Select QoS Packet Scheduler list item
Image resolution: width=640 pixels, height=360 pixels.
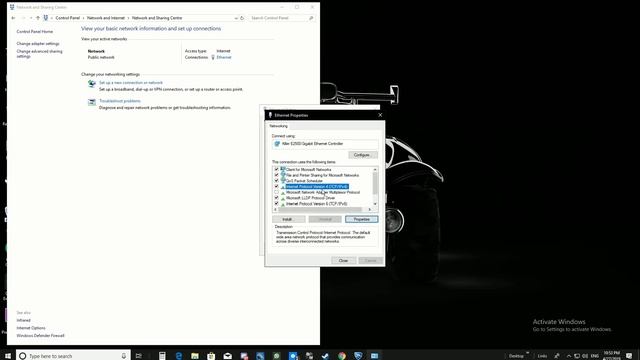tap(304, 181)
